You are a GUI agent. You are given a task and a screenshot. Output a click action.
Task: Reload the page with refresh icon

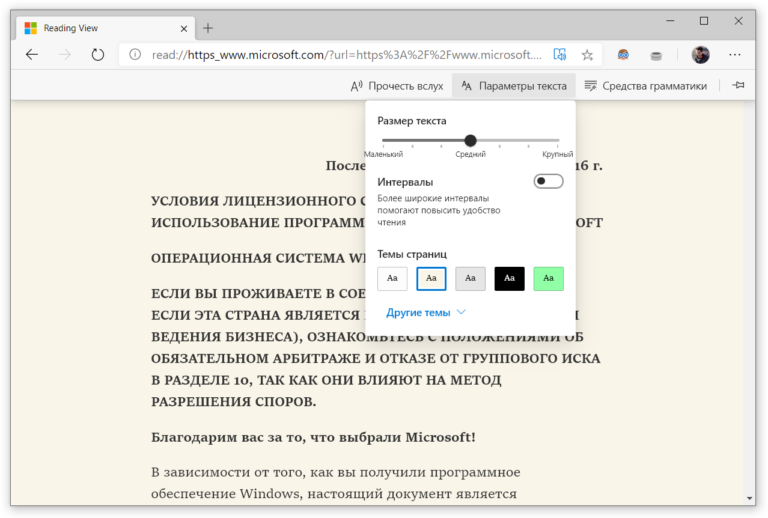coord(97,55)
